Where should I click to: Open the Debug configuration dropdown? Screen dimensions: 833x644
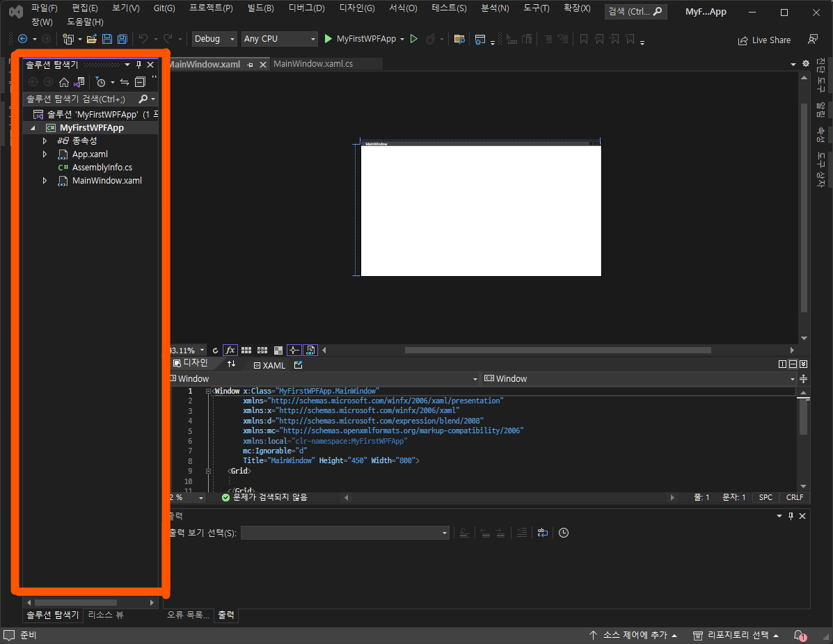coord(214,39)
